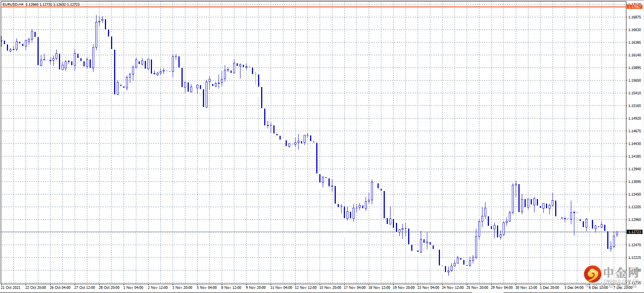Click the 1.13205 price scale label
Image resolution: width=644 pixels, height=293 pixels.
634,207
